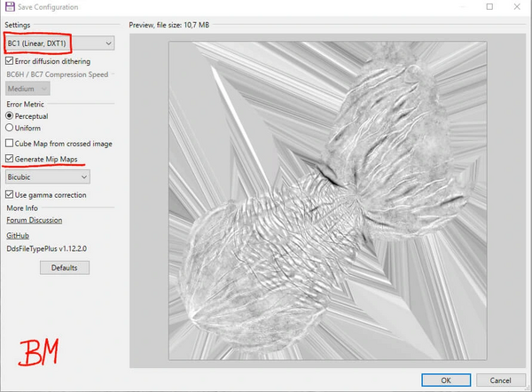Click the resize grip in the dialog corner
532x392 pixels.
coord(528,388)
